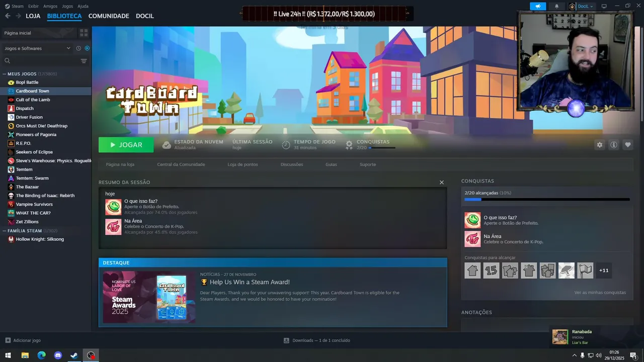The height and width of the screenshot is (362, 644).
Task: Open the Amigos menu
Action: click(50, 6)
